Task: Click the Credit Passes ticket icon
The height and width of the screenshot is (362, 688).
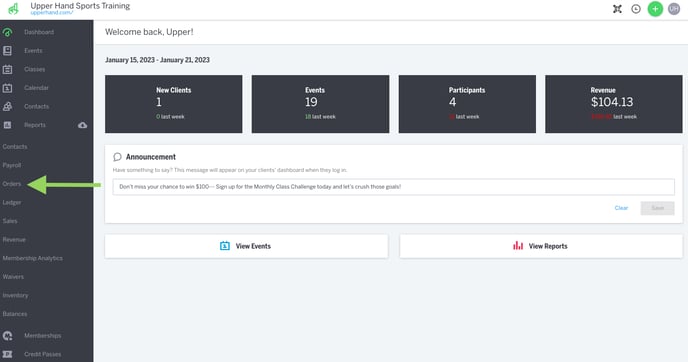Action: coord(7,354)
